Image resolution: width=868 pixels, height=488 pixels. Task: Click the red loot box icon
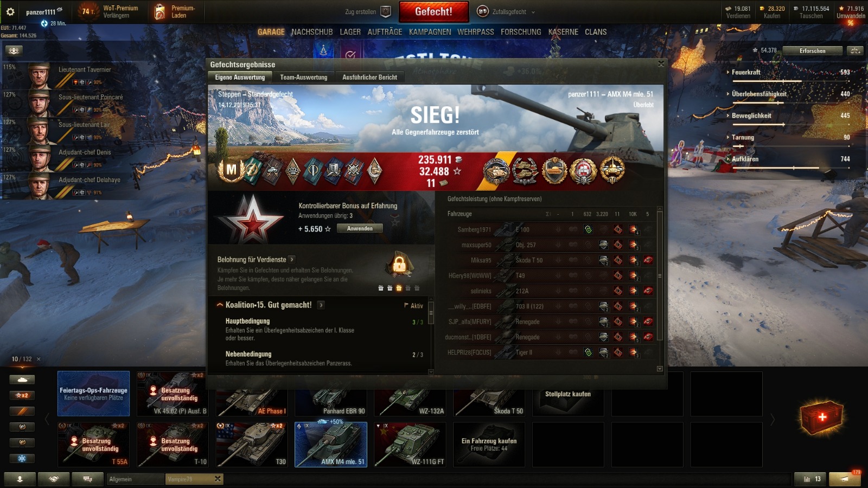pyautogui.click(x=822, y=417)
